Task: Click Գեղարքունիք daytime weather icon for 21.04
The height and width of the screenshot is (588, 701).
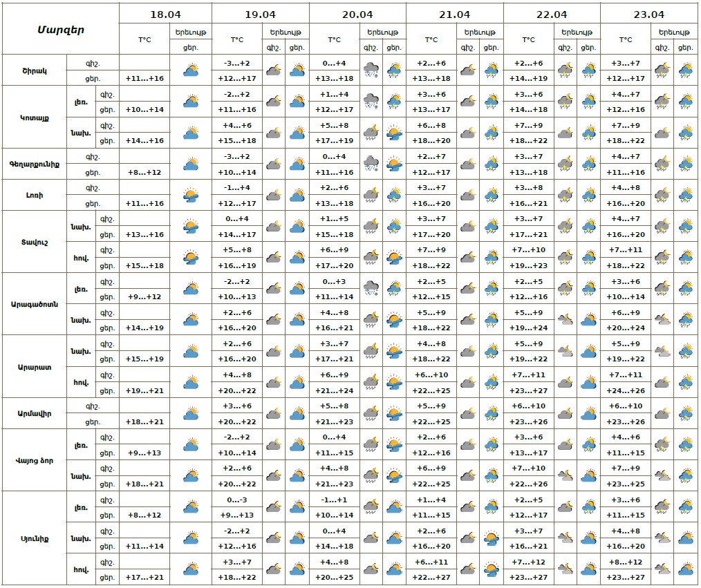Action: (492, 164)
